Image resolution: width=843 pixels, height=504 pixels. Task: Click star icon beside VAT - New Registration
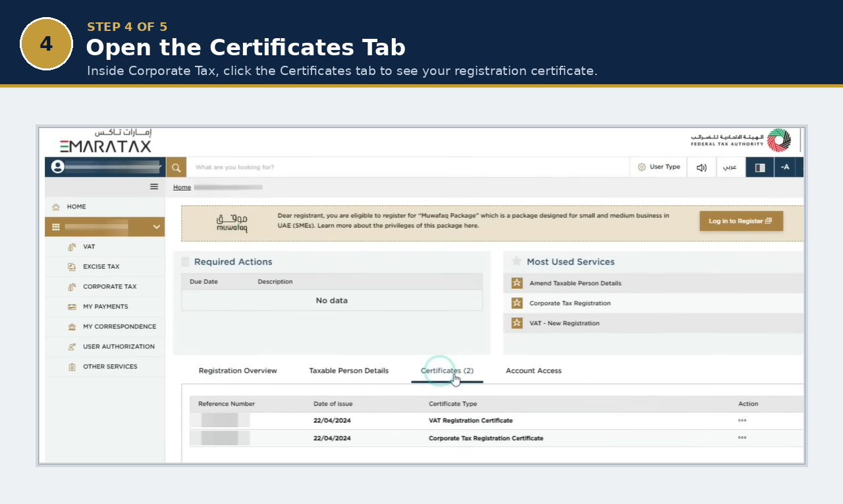tap(517, 323)
